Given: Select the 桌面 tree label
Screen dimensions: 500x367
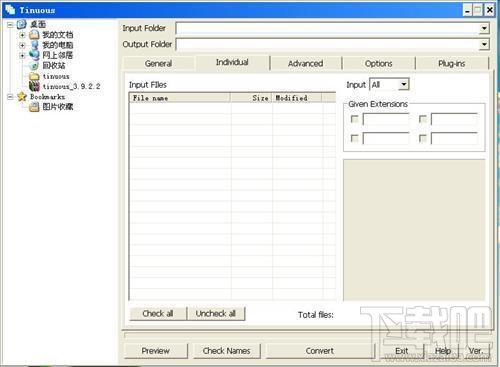Looking at the screenshot, I should pos(38,24).
